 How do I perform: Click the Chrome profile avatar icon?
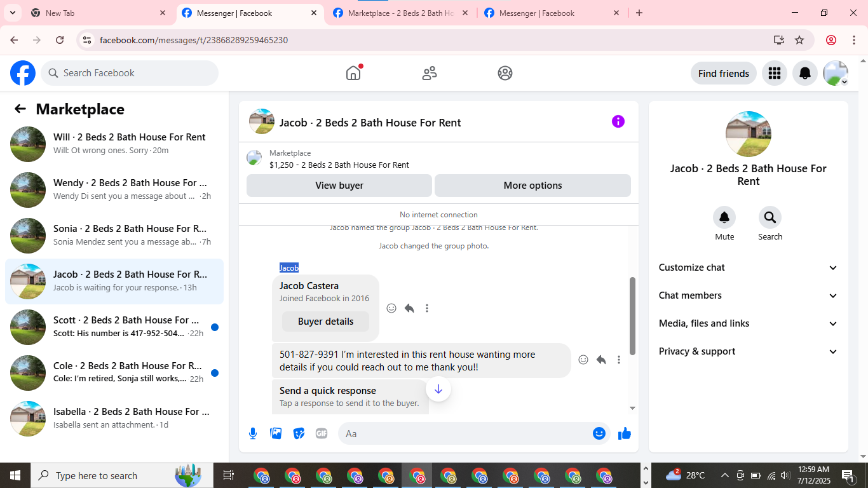pos(831,40)
